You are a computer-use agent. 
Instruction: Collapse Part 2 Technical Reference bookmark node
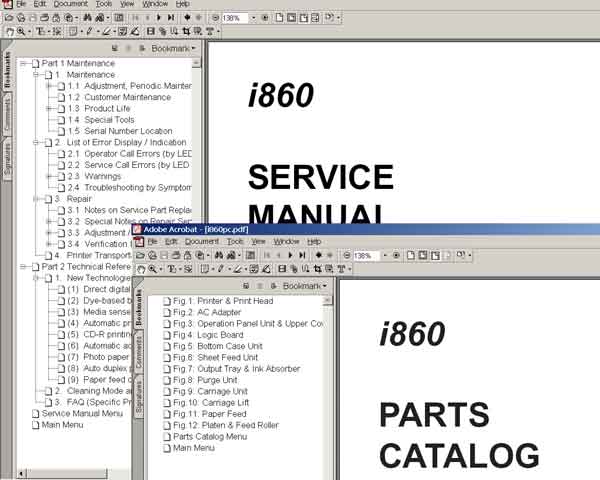tap(24, 266)
